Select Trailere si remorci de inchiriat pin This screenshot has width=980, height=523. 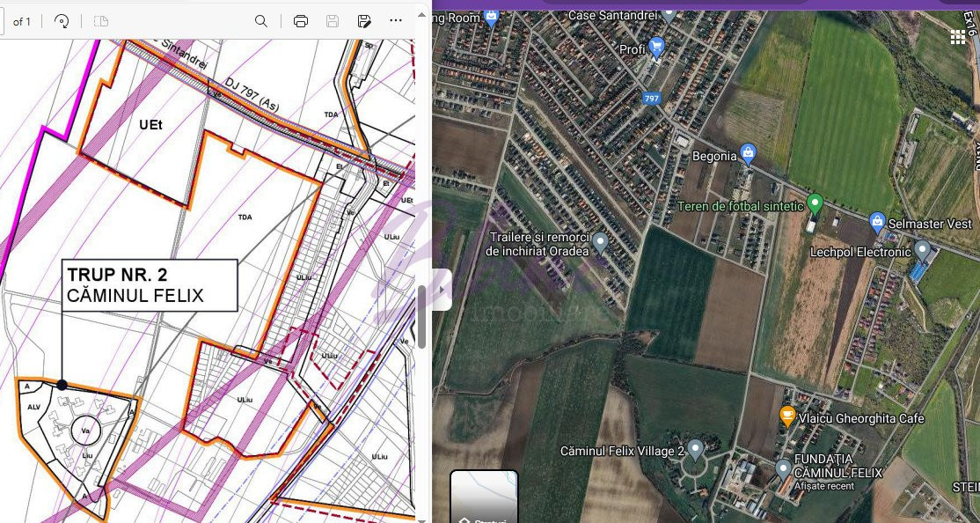pyautogui.click(x=600, y=241)
